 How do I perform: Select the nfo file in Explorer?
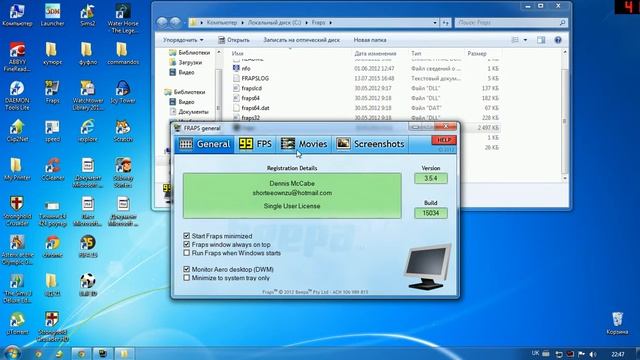coord(246,69)
